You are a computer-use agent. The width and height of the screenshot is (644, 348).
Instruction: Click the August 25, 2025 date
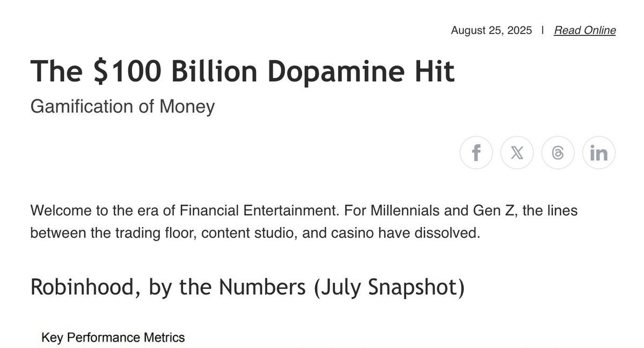[x=491, y=31]
